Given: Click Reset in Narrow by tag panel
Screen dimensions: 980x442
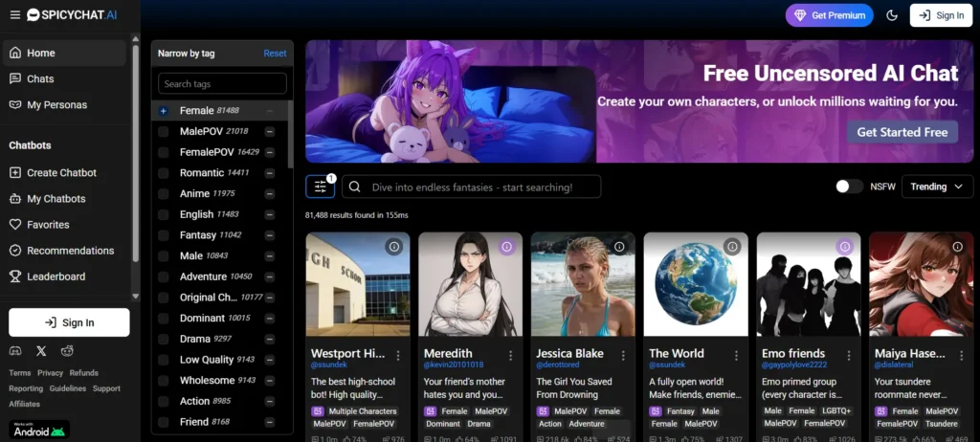Looking at the screenshot, I should tap(275, 54).
